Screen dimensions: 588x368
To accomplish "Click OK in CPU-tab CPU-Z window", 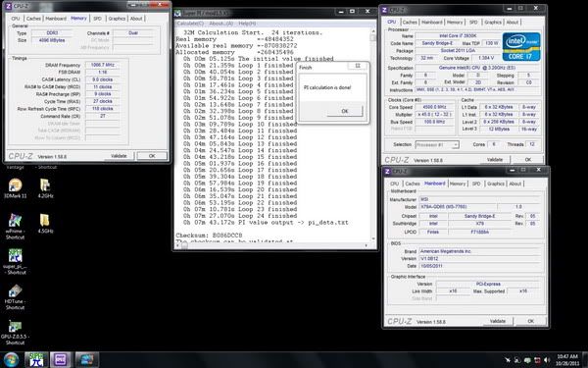I will pos(527,160).
